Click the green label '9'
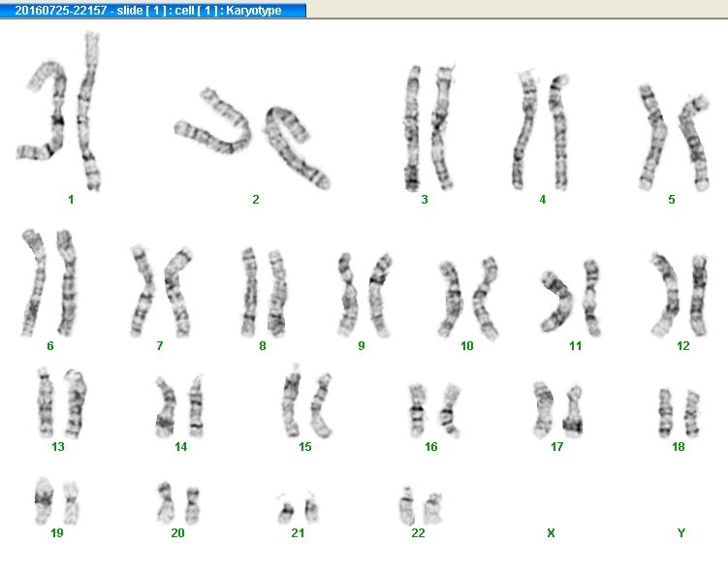The width and height of the screenshot is (728, 577). tap(362, 346)
